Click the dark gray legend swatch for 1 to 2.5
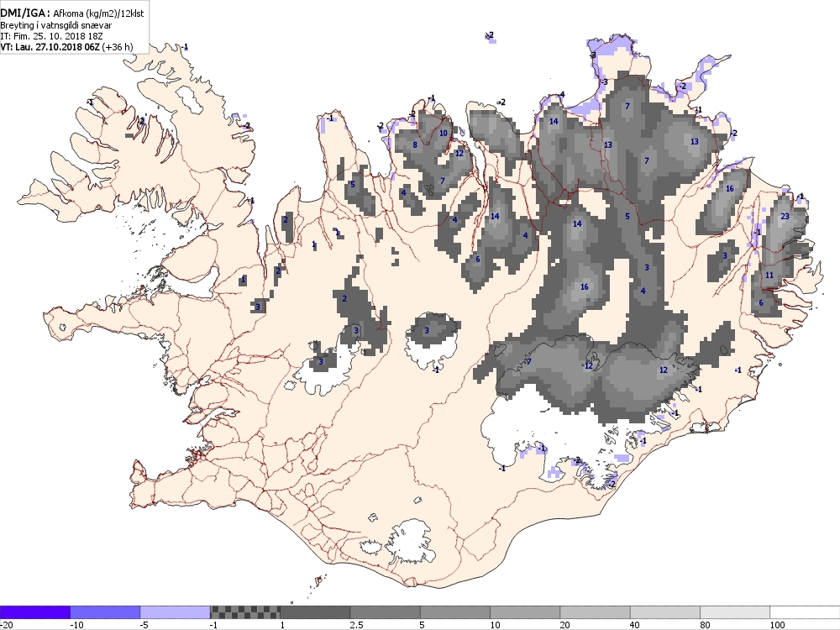 [x=315, y=612]
